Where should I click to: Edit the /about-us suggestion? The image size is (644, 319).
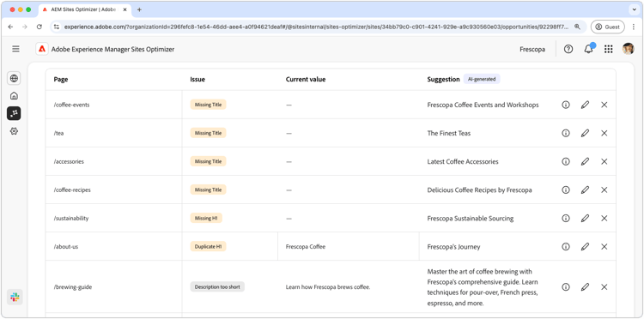coord(586,246)
